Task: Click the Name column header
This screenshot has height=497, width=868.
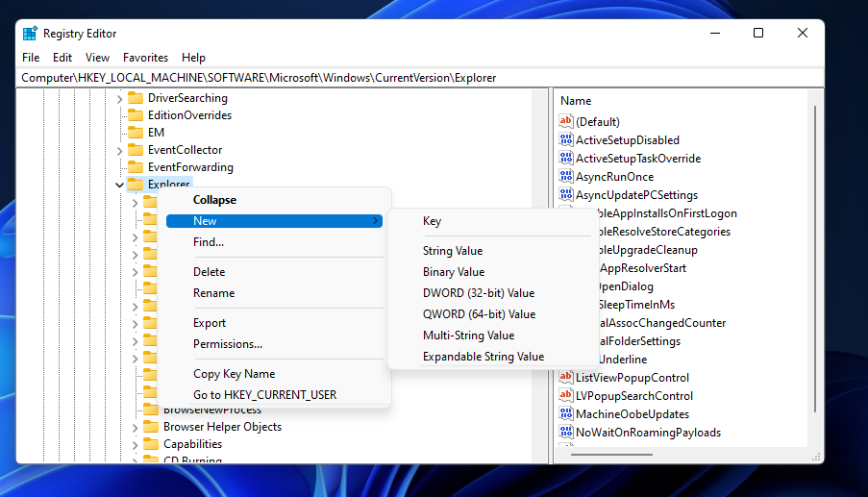Action: [x=577, y=101]
